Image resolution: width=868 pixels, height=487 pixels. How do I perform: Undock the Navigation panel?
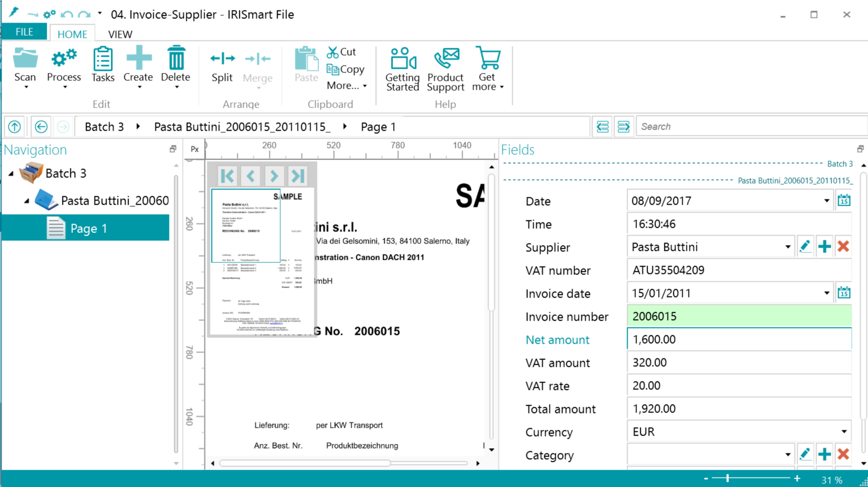[173, 149]
